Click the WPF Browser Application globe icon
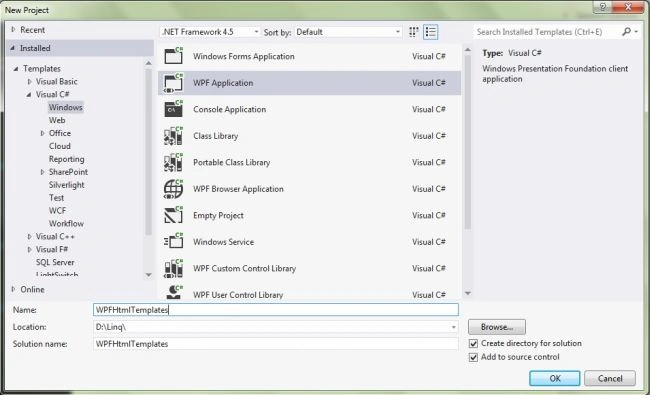 [x=173, y=189]
